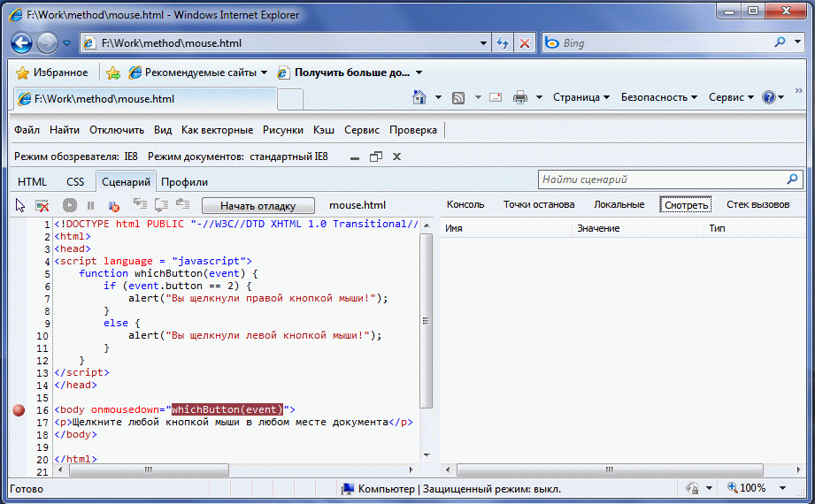Open the Как векторные menu
Screen dimensions: 815x504
click(x=217, y=130)
